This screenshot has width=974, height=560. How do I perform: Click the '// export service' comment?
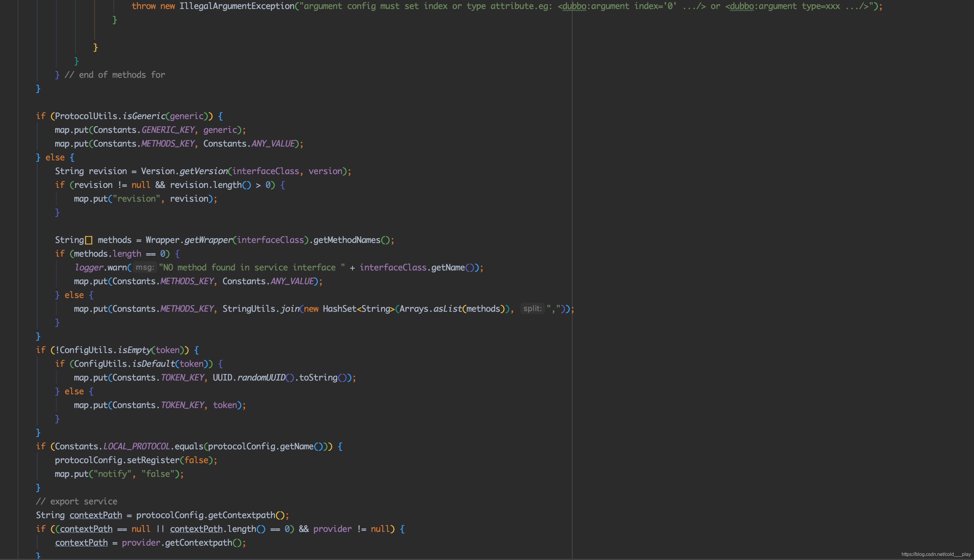tap(77, 502)
